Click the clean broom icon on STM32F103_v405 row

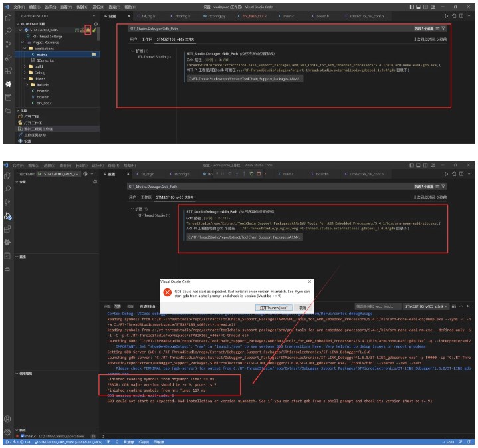[94, 30]
